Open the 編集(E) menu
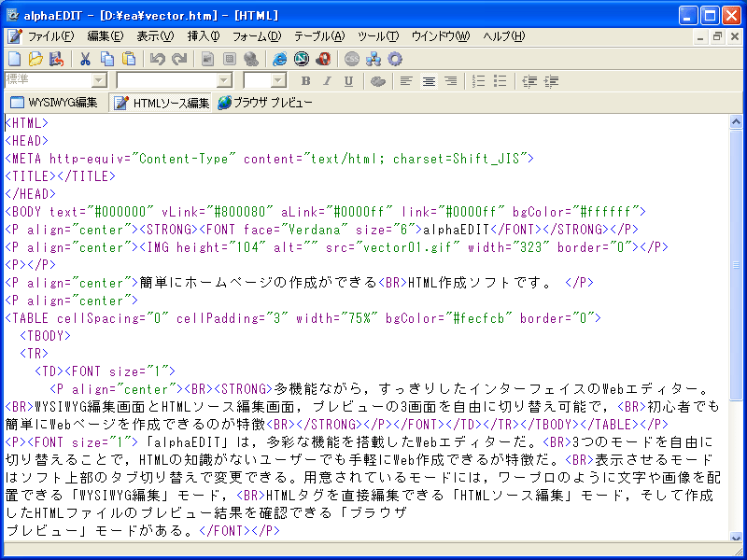 click(106, 36)
